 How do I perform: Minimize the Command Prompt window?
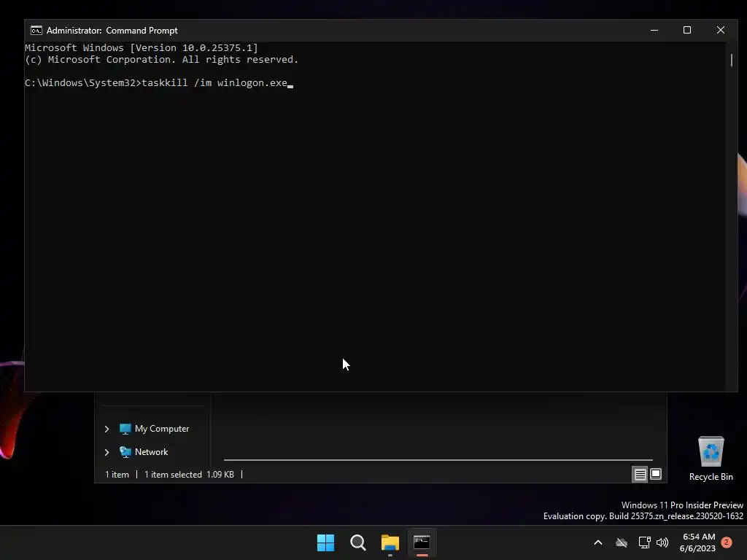tap(654, 31)
